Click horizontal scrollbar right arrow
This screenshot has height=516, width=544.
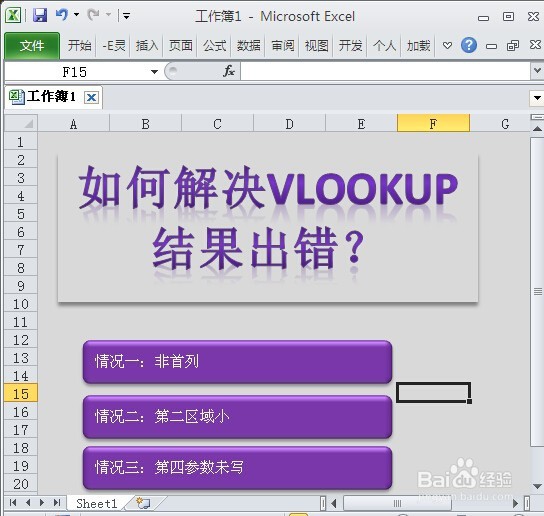pyautogui.click(x=516, y=503)
